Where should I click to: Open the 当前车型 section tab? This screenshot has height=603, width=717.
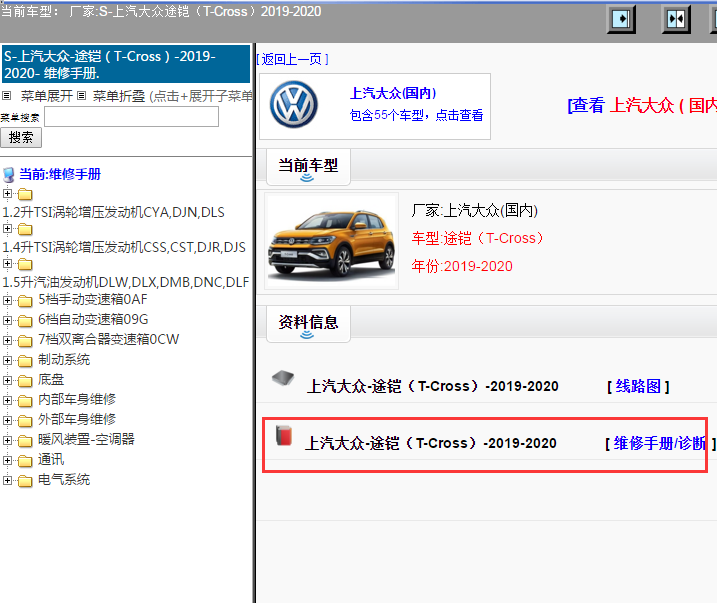click(308, 167)
